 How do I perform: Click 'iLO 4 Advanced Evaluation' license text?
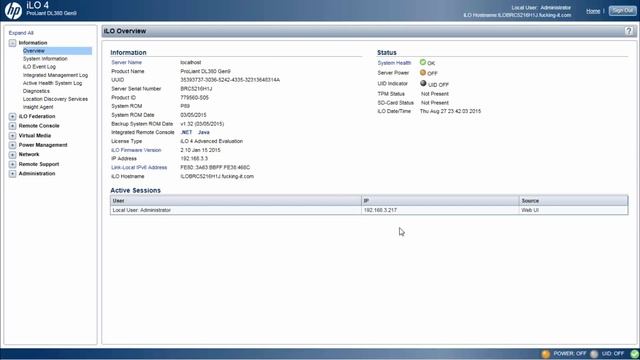click(211, 141)
